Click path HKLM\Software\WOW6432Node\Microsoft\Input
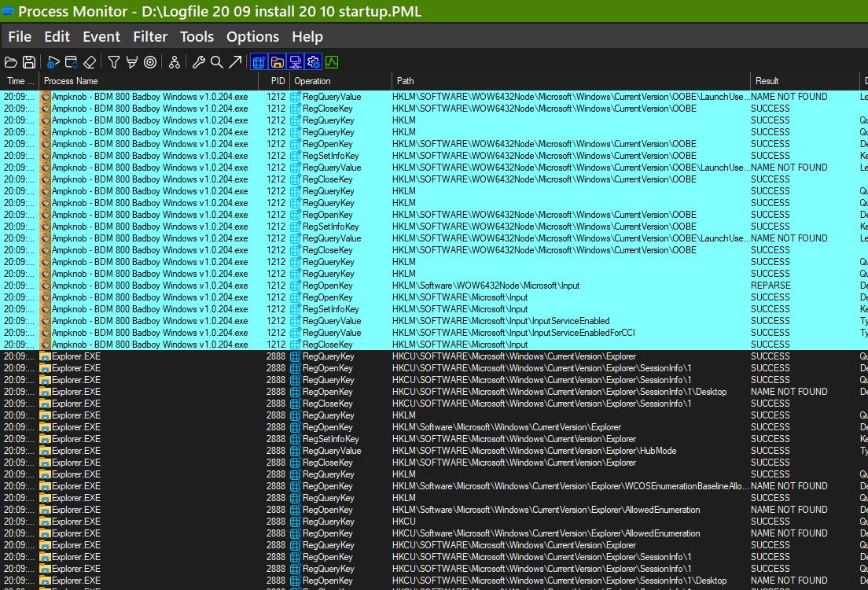Screen dimensions: 868x590 [485, 286]
